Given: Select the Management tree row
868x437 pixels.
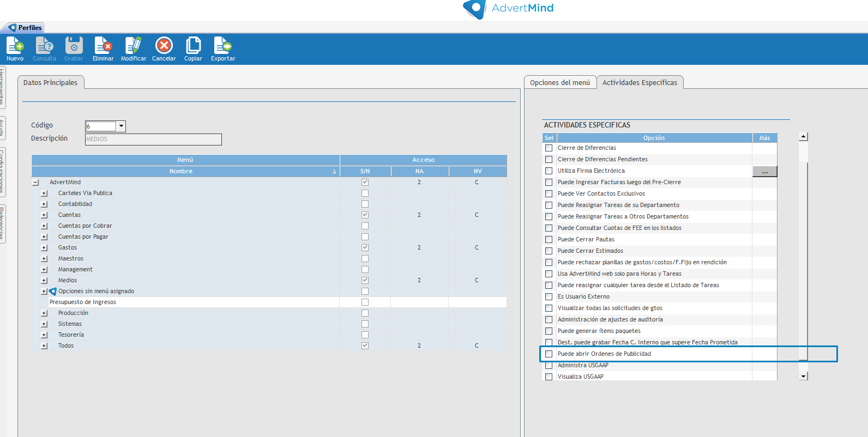Looking at the screenshot, I should point(269,270).
